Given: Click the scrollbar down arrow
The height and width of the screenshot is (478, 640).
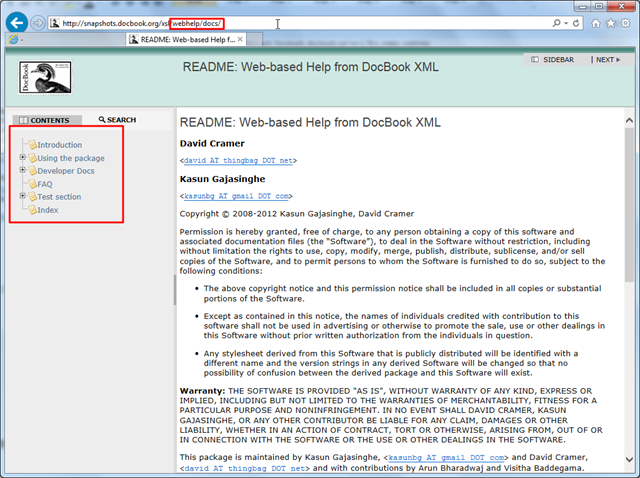Looking at the screenshot, I should 629,460.
